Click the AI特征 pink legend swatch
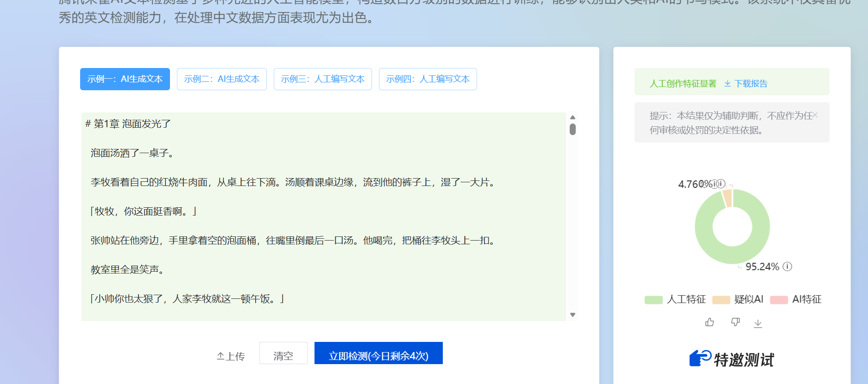The height and width of the screenshot is (384, 868). (x=779, y=300)
